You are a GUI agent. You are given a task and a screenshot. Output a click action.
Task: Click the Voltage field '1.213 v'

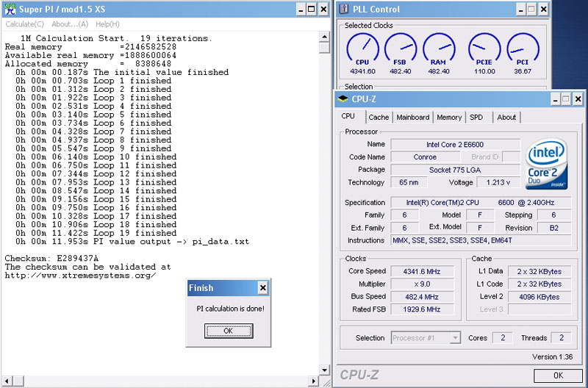[498, 182]
